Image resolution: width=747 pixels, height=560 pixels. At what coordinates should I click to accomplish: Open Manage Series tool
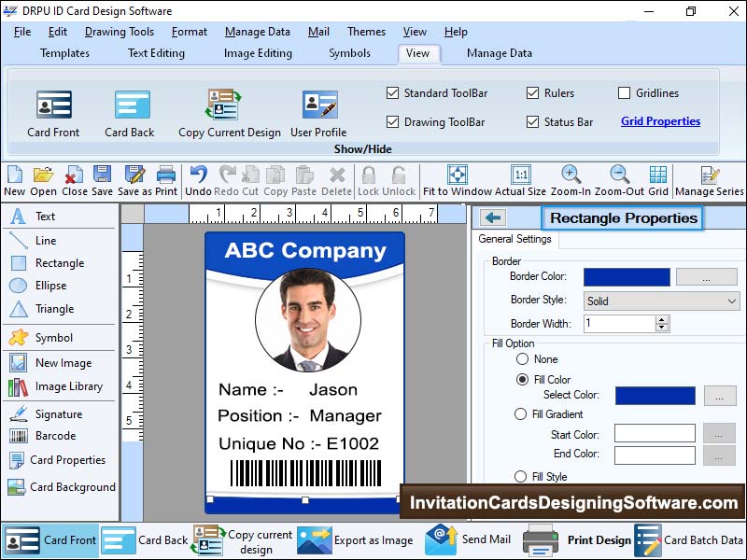(x=710, y=175)
